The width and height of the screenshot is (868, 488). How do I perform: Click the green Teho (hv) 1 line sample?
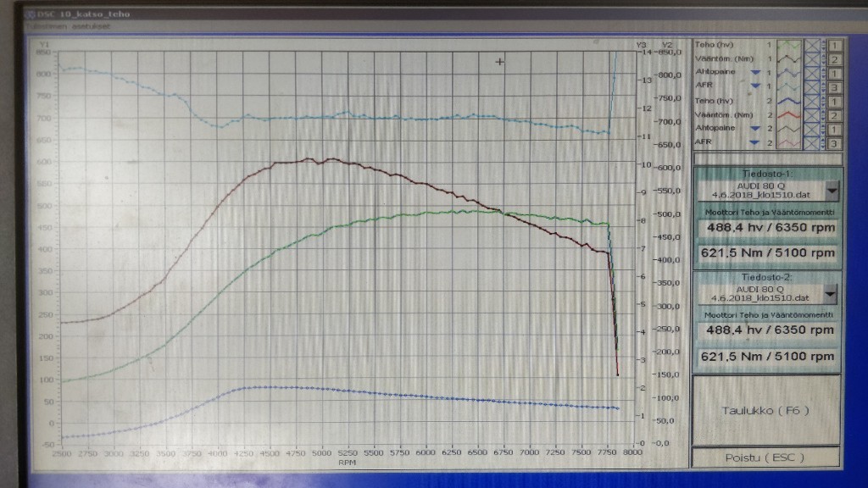click(790, 45)
